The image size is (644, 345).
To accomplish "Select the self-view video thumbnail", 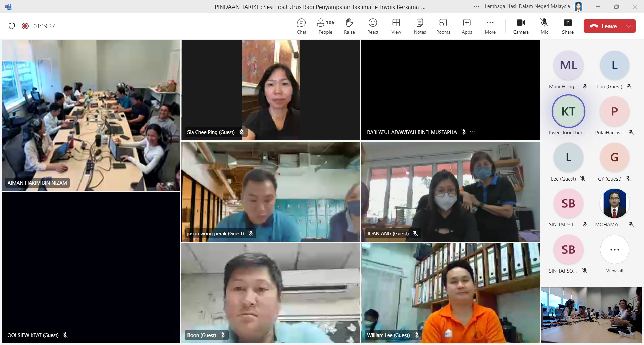I will click(x=591, y=315).
